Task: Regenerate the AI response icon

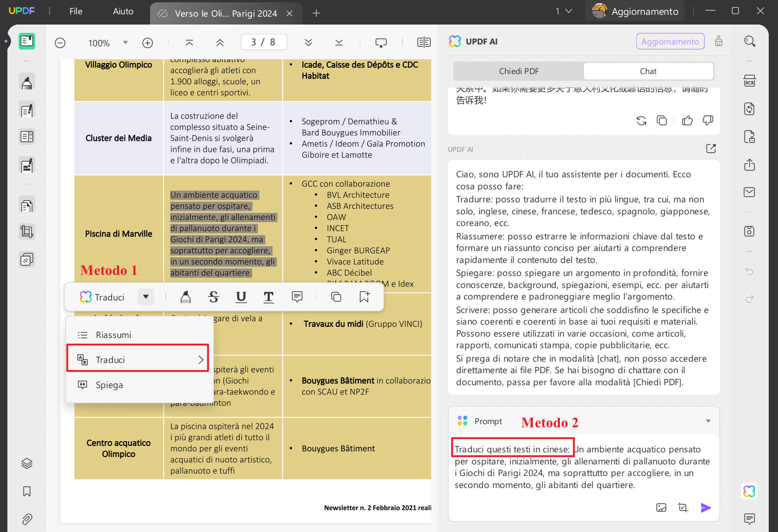Action: click(641, 121)
